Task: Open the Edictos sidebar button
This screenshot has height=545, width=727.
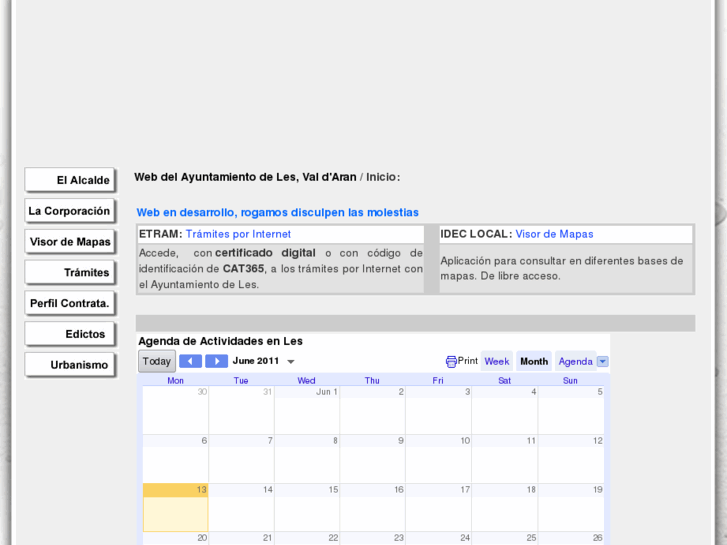Action: tap(70, 334)
